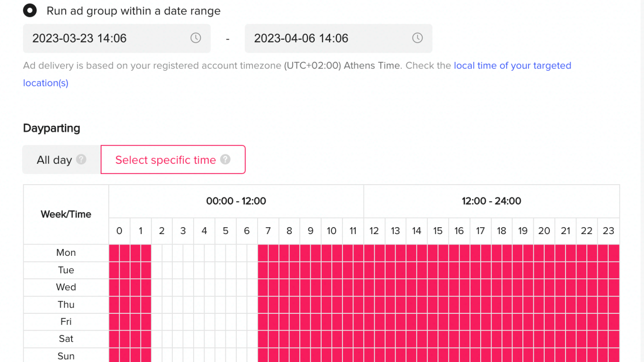Select hour 8 column header

[x=289, y=231]
